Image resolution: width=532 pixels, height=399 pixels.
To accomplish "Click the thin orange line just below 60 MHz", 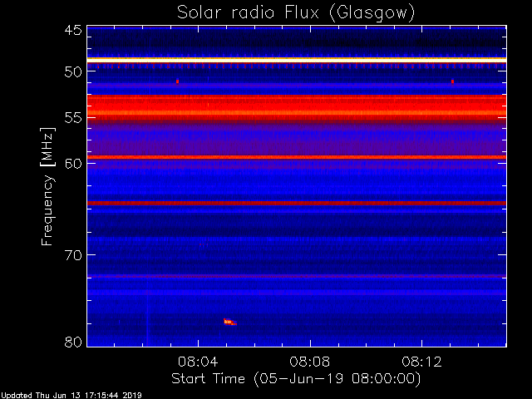I will pyautogui.click(x=297, y=157).
